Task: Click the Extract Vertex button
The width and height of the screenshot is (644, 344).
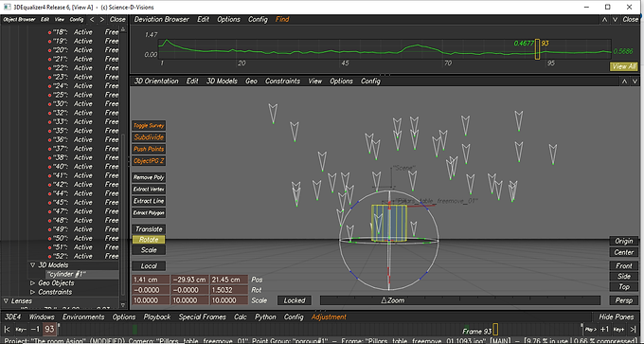Action: 149,190
